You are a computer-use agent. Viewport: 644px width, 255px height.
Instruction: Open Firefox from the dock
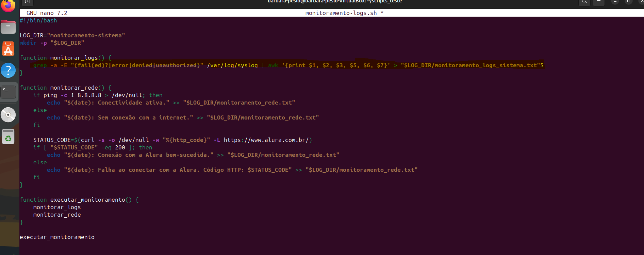pos(8,5)
